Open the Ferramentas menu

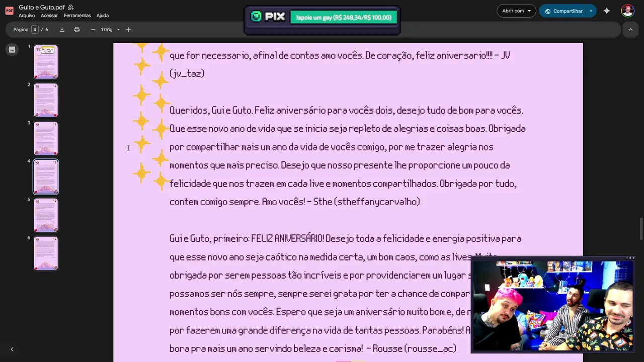coord(77,16)
